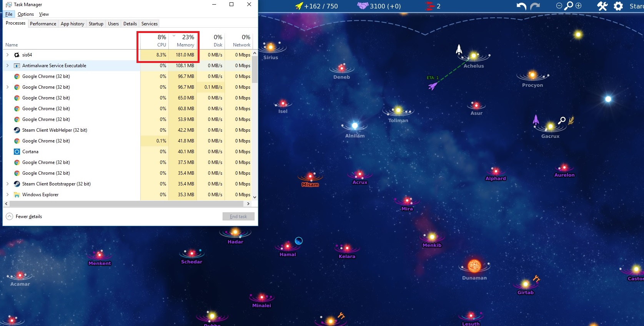Click the undo arrow in game toolbar
Viewport: 644px width, 326px height.
(x=521, y=6)
